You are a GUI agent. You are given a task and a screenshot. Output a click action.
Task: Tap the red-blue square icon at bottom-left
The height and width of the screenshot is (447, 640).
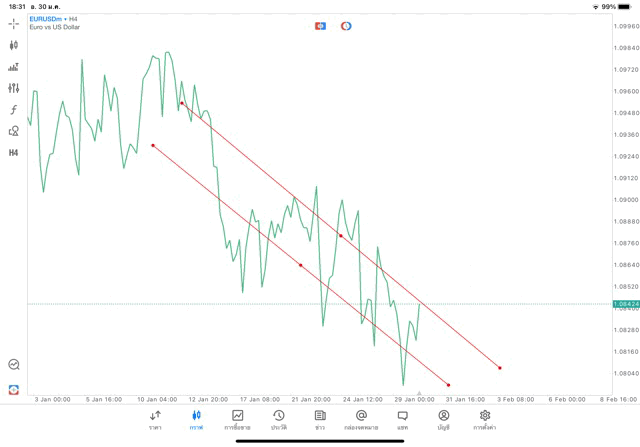click(13, 388)
